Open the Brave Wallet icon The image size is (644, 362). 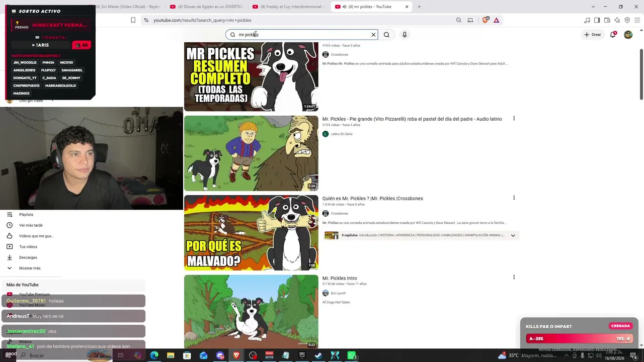pyautogui.click(x=607, y=20)
